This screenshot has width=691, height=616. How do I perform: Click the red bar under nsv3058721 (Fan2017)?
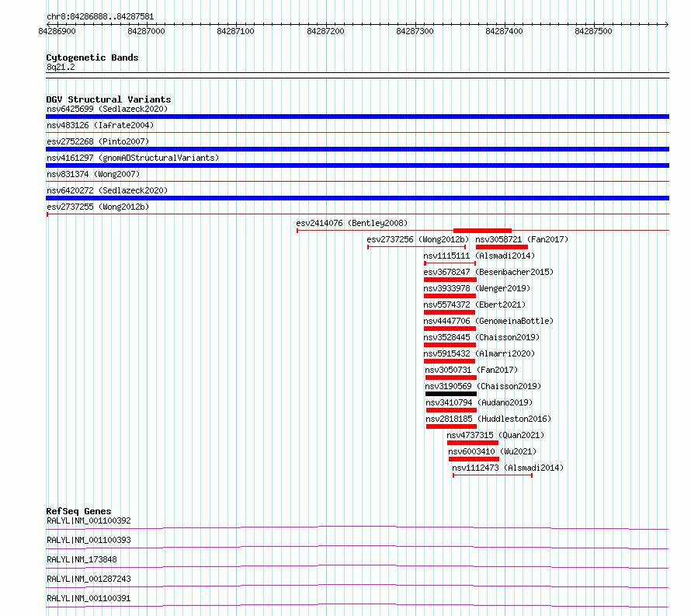502,247
